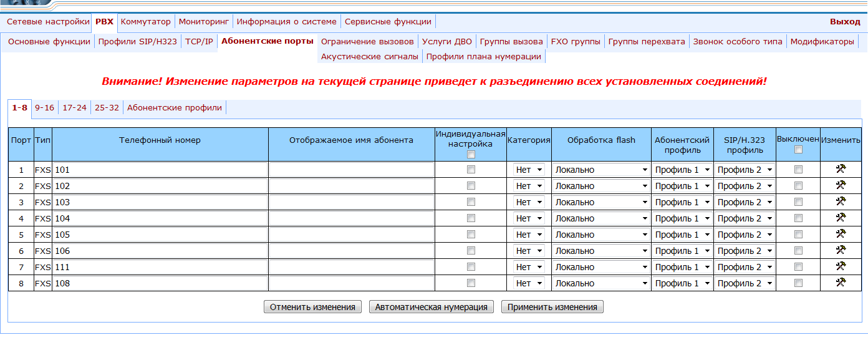Click the 'Применить изменения' button
The image size is (868, 345).
click(x=552, y=307)
